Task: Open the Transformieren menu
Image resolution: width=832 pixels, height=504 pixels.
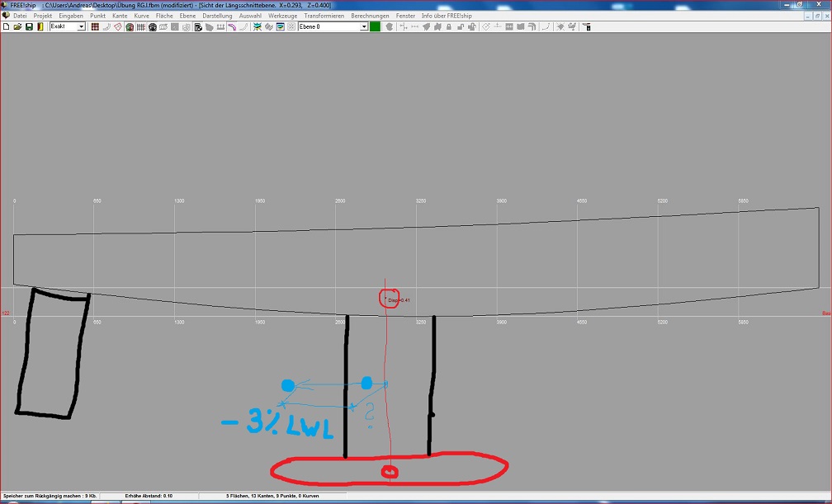Action: [x=324, y=16]
